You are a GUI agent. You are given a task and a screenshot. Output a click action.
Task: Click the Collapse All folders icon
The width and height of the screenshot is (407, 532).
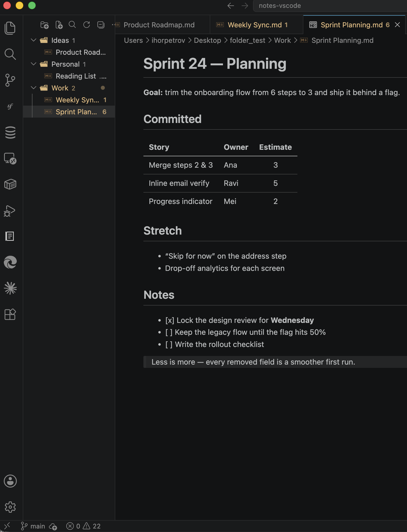point(101,25)
